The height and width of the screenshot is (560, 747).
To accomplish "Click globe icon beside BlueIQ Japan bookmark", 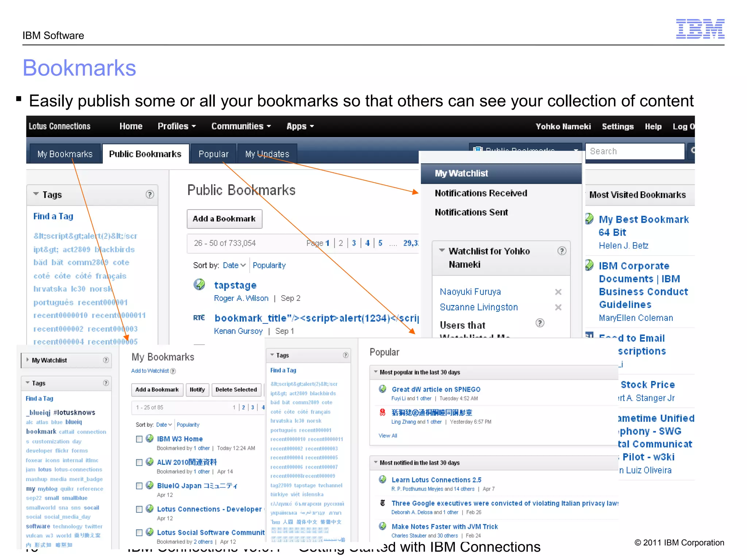I will [150, 485].
